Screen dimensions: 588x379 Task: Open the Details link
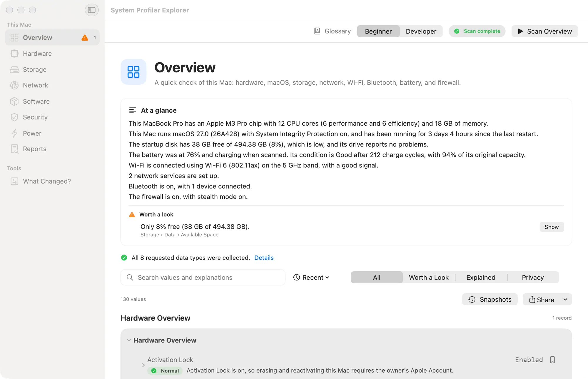[x=264, y=258]
